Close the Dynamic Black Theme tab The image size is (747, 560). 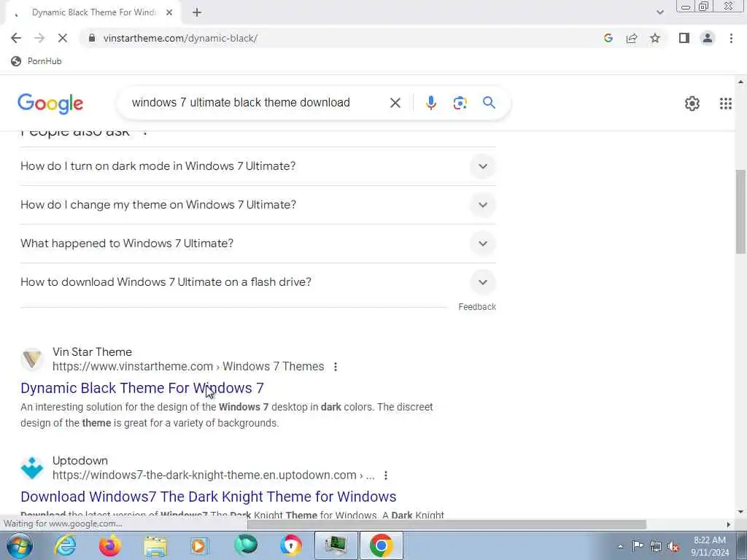[169, 12]
